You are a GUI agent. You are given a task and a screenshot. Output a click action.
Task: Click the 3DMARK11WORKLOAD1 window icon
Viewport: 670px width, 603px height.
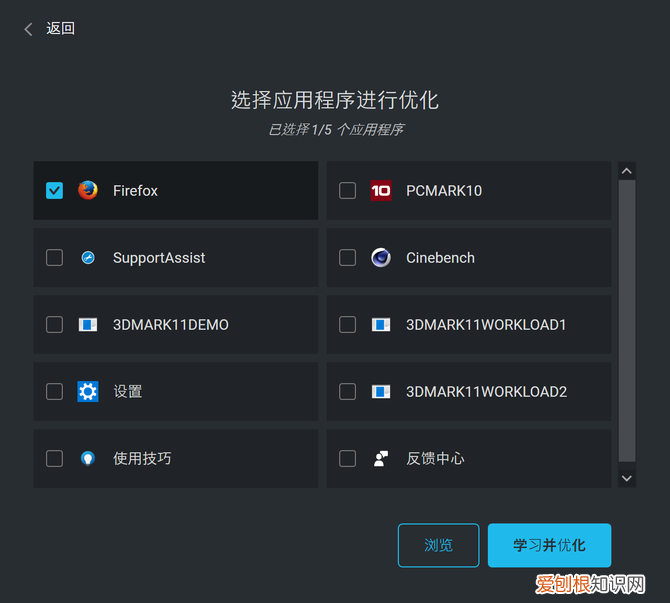[x=381, y=325]
